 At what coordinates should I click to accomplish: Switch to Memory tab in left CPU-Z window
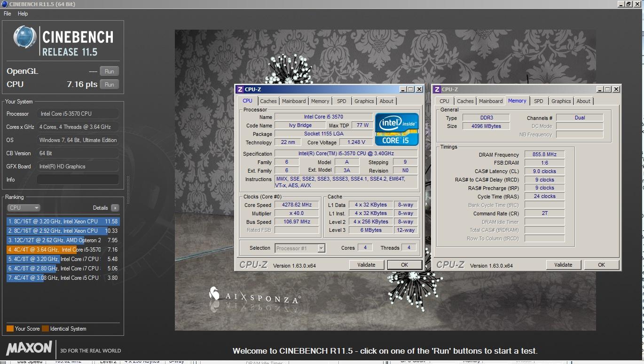320,101
